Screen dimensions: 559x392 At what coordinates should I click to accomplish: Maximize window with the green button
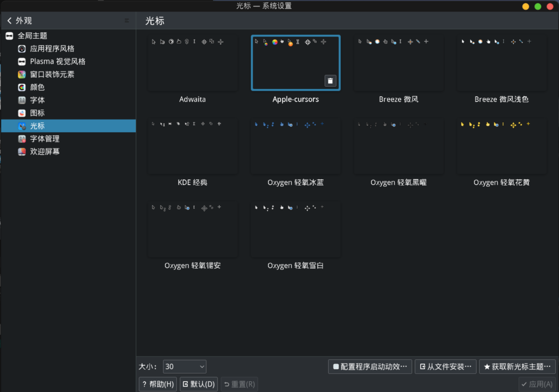pyautogui.click(x=538, y=6)
